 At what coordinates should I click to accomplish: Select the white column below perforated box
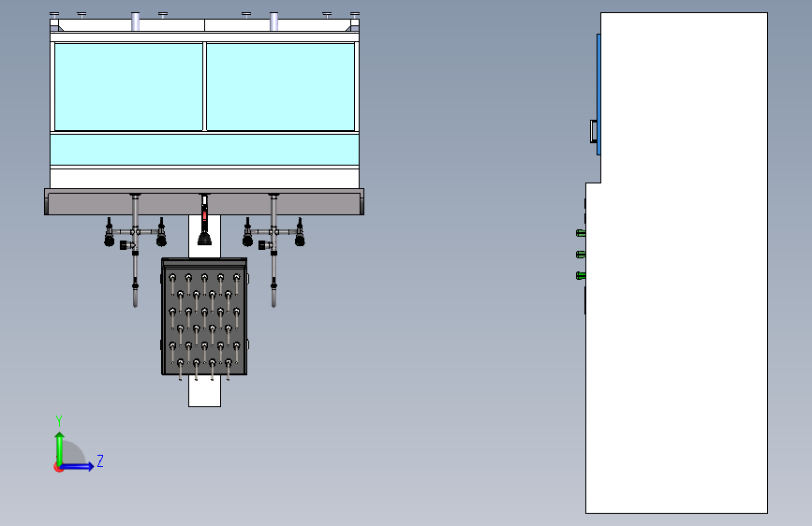(204, 391)
